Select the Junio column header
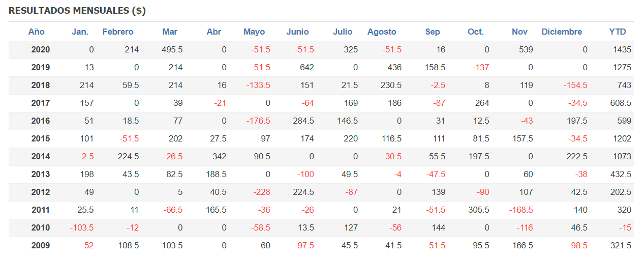 297,32
